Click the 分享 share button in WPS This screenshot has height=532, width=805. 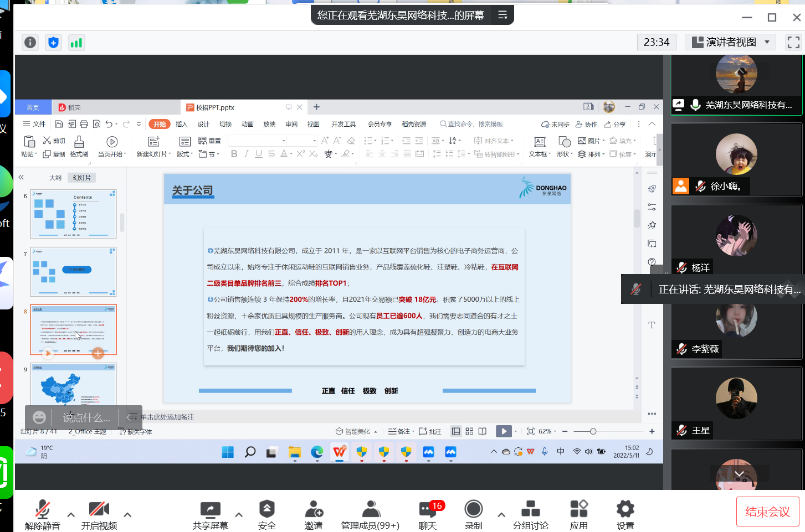(x=615, y=125)
